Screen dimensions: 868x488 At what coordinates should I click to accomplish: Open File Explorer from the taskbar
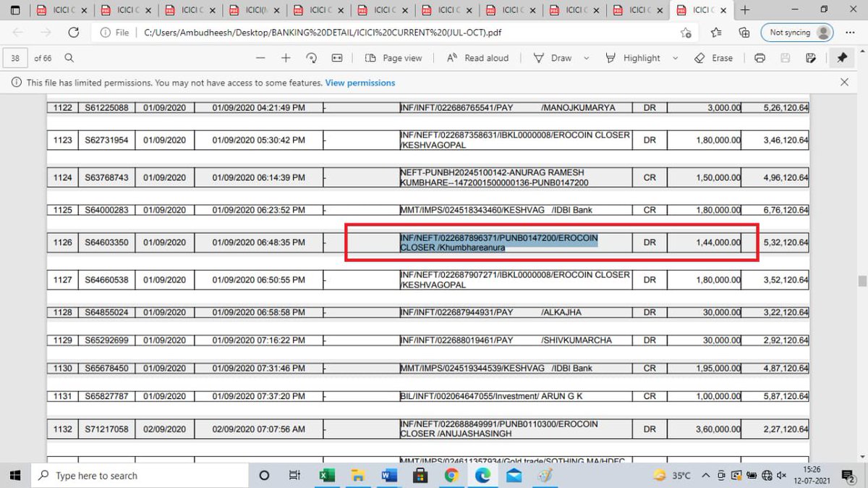tap(357, 476)
